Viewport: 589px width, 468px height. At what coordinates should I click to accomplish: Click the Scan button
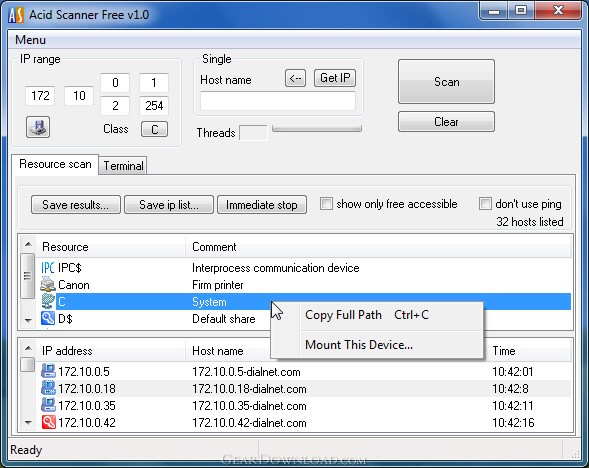point(446,82)
